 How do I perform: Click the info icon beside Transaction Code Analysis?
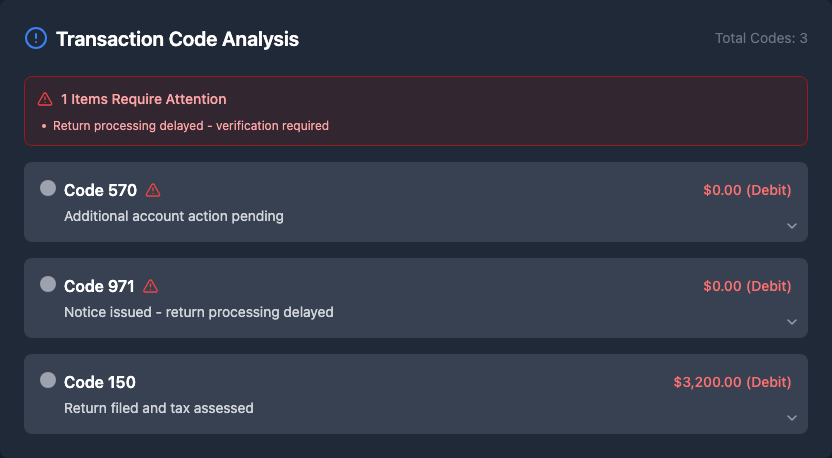point(36,39)
